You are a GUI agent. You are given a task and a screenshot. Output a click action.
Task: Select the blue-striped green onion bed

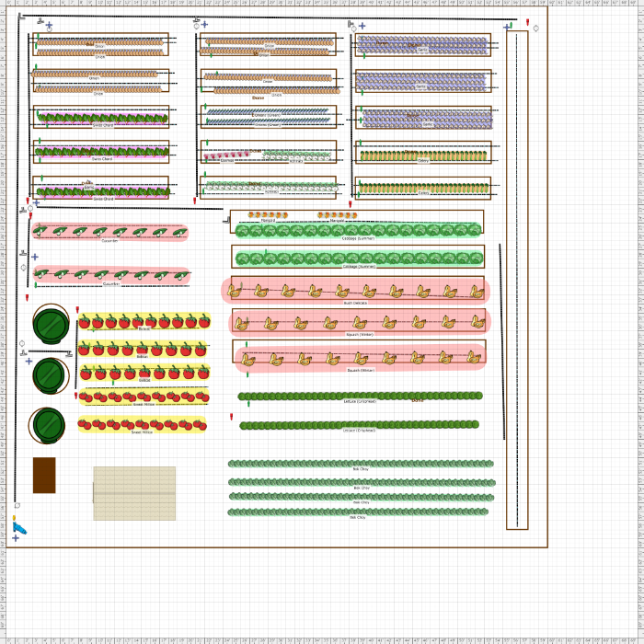tap(269, 117)
